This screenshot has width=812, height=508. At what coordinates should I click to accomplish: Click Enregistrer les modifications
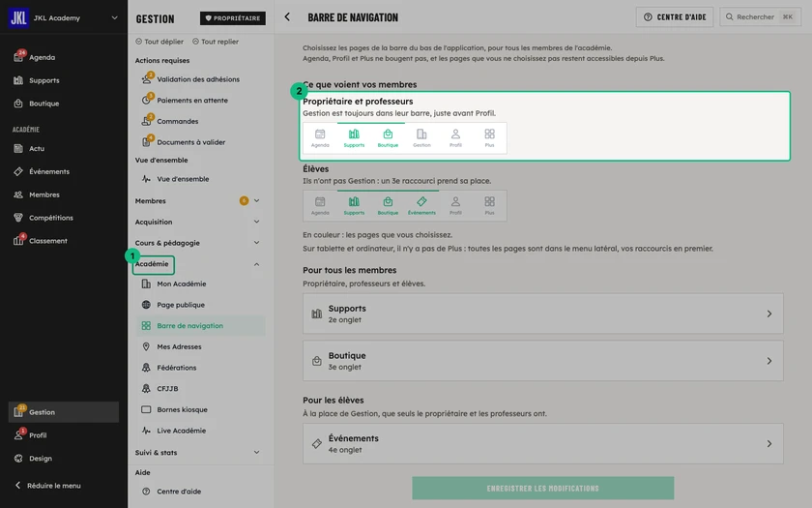(542, 489)
